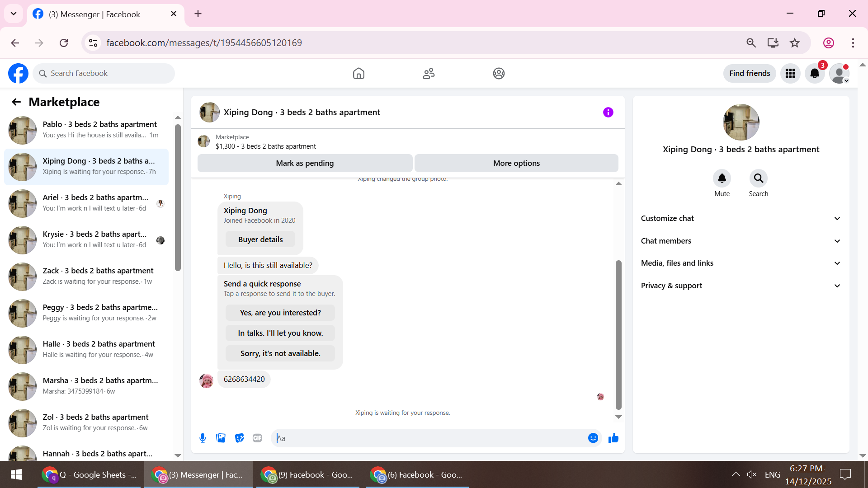Screen dimensions: 868x488
Task: Expand Customize chat section
Action: tap(741, 218)
